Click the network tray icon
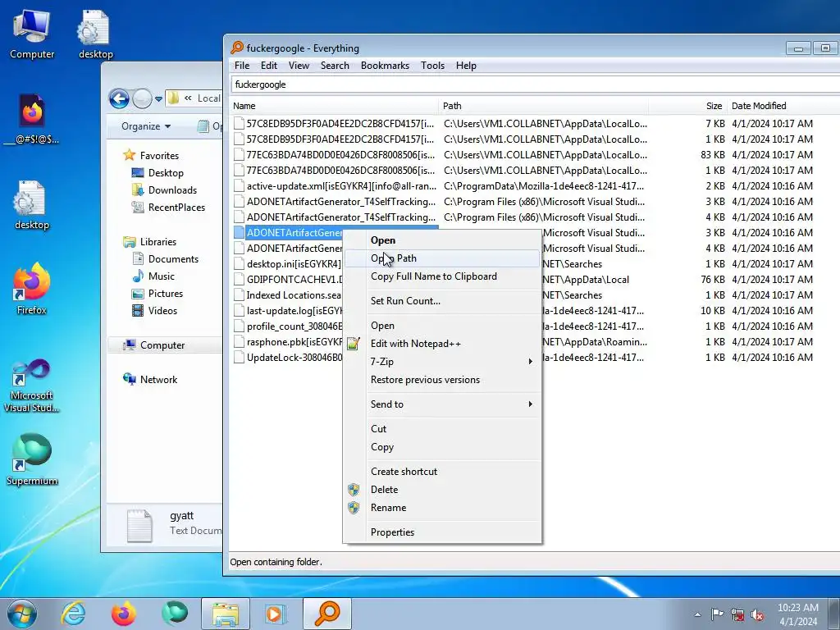The image size is (840, 630). point(737,614)
